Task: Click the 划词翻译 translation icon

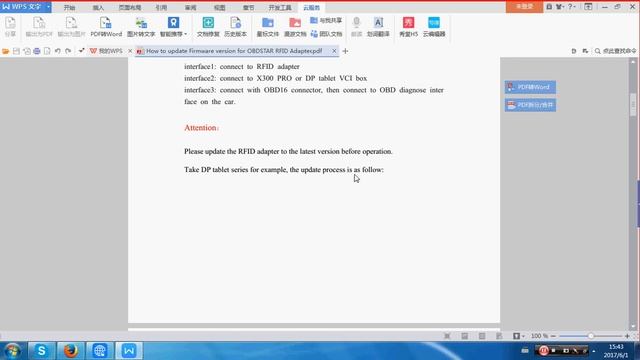Action: tap(378, 27)
